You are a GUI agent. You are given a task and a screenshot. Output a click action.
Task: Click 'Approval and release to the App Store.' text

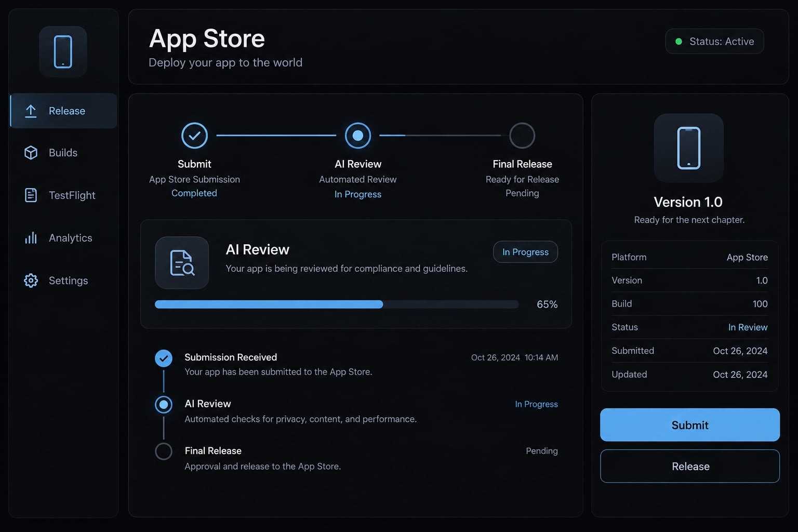[263, 467]
